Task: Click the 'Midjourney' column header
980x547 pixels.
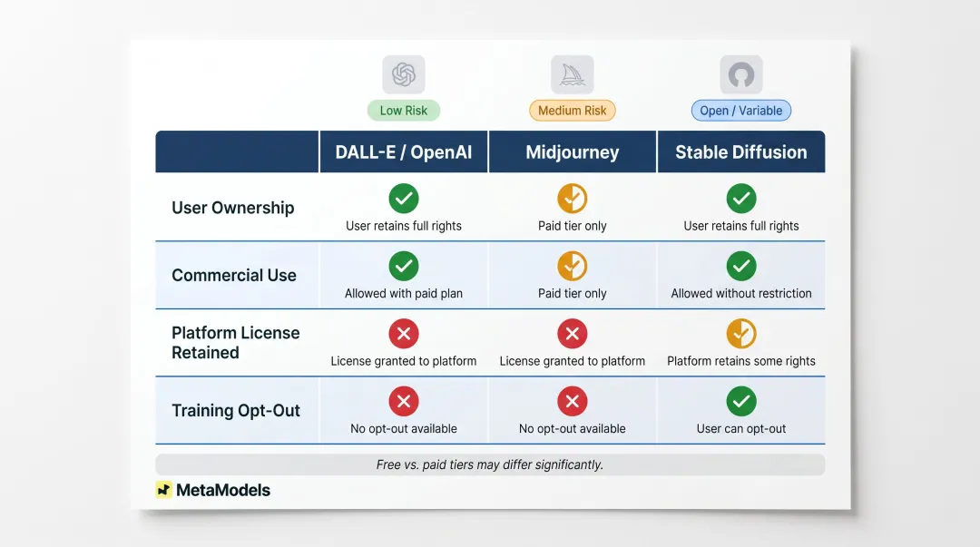Action: pos(573,151)
